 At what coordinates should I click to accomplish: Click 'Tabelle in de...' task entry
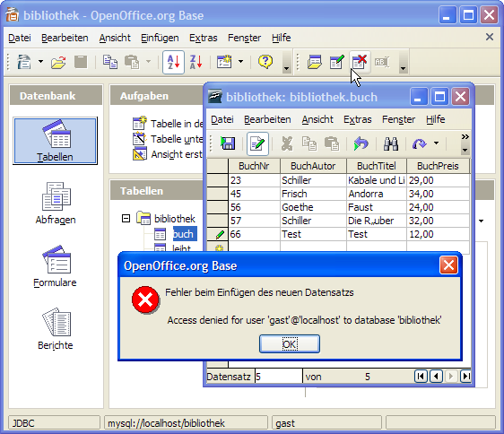pyautogui.click(x=168, y=124)
